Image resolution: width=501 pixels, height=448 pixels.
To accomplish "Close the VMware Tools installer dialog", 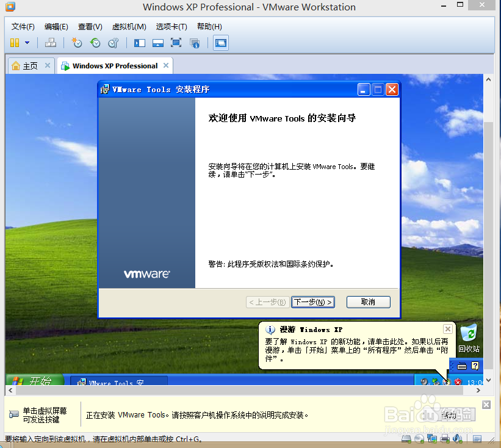I will [392, 90].
